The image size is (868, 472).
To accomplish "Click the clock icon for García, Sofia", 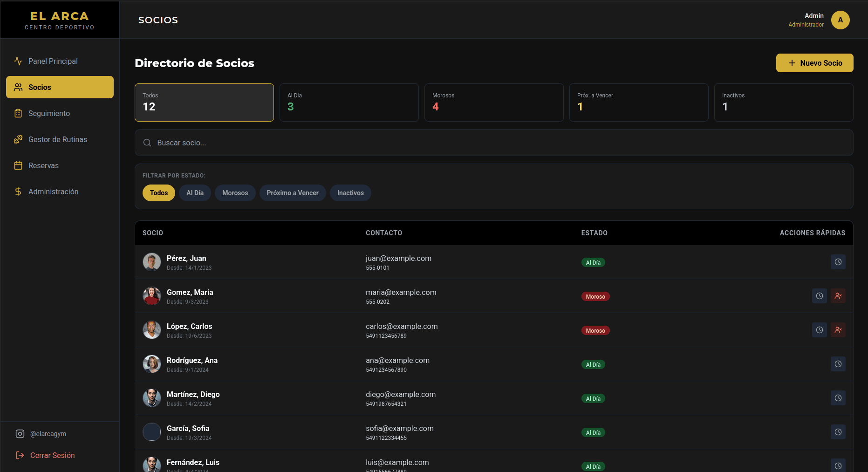I will pos(838,432).
